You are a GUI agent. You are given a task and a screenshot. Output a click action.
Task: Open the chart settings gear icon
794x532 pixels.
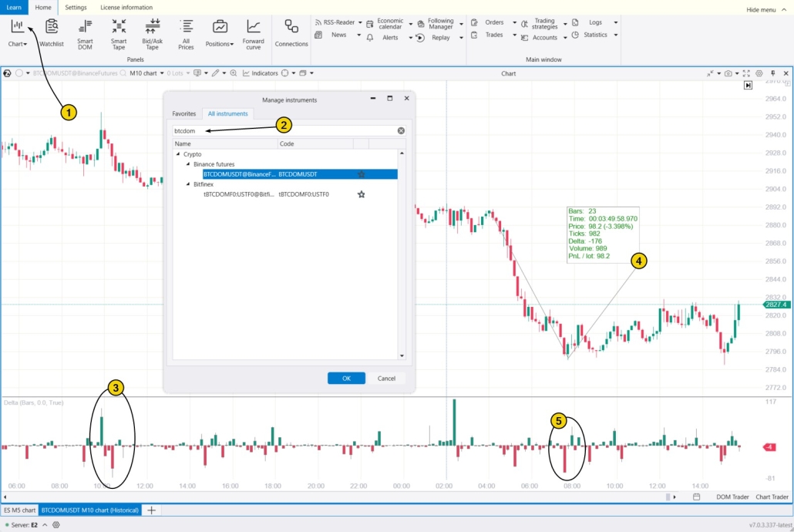pyautogui.click(x=759, y=73)
